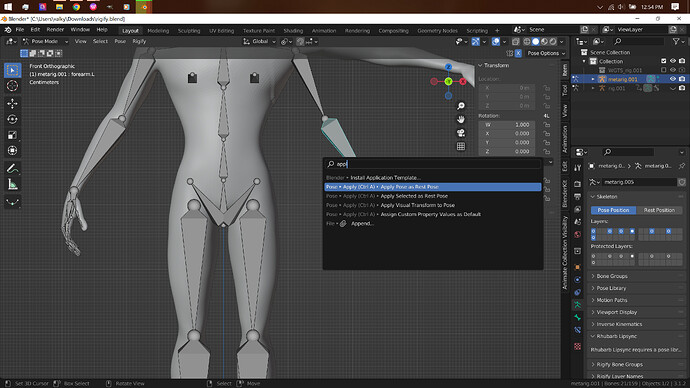Select solid viewport shading mode
The width and height of the screenshot is (690, 388).
[x=536, y=41]
